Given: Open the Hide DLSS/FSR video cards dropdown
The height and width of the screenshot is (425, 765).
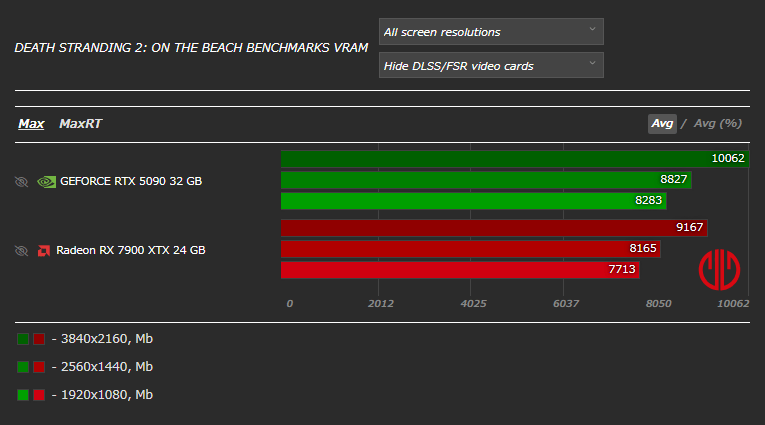Looking at the screenshot, I should [x=491, y=66].
